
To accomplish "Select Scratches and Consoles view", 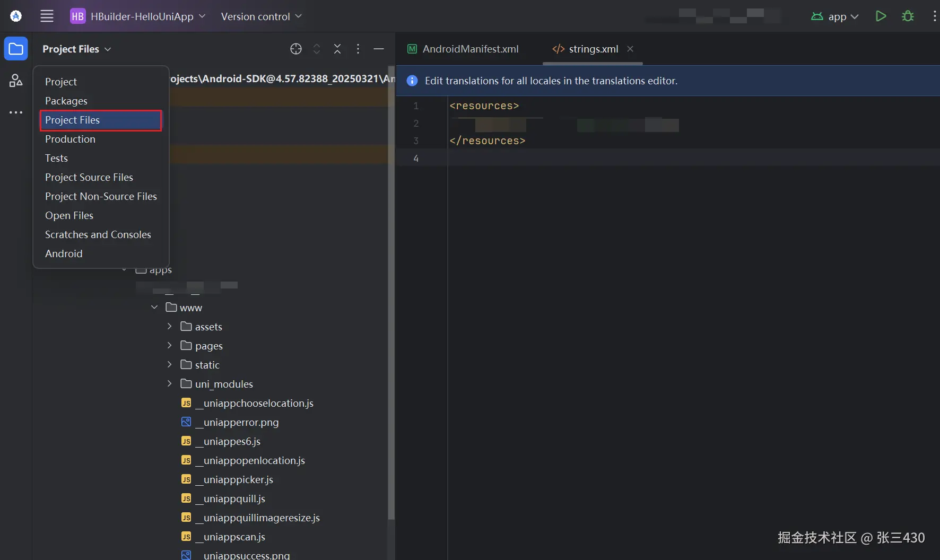I will (x=101, y=234).
